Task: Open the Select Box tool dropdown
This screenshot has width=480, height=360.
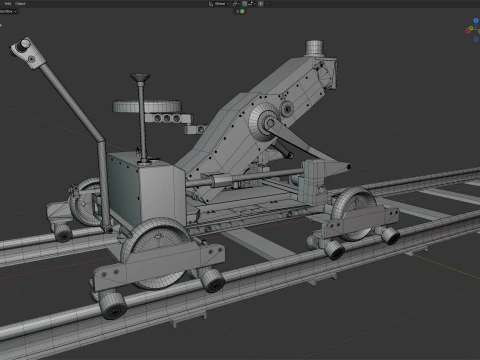Action: pyautogui.click(x=8, y=11)
